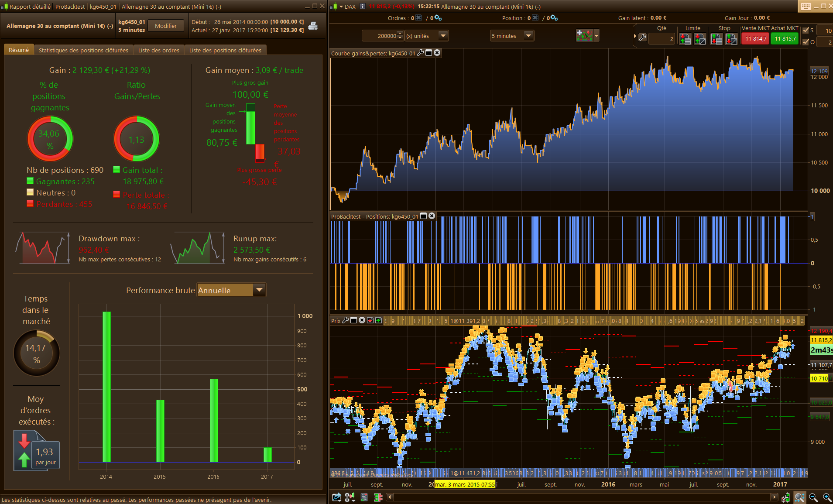
Task: Open position settings gears next to Position
Action: [554, 18]
